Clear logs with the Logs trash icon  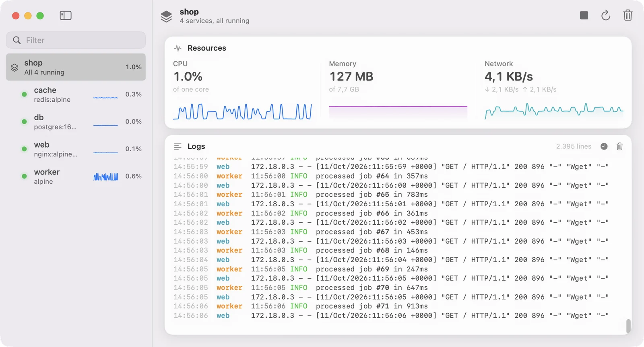[620, 146]
